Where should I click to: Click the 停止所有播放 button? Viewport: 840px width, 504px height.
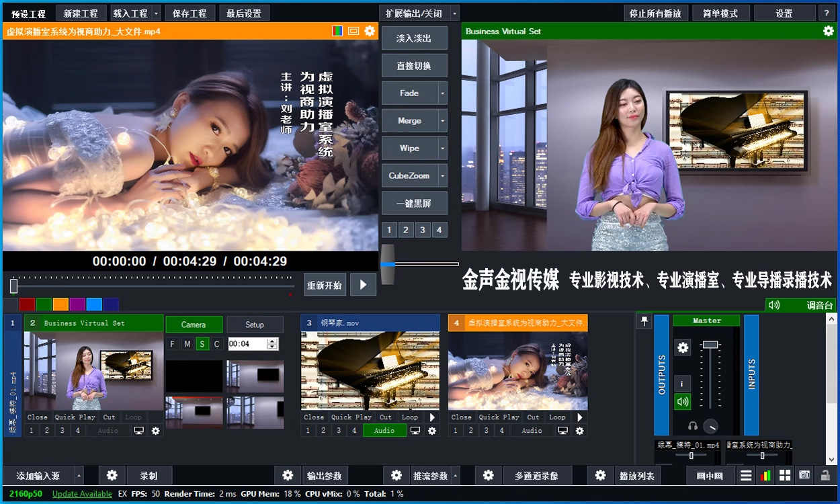point(655,12)
